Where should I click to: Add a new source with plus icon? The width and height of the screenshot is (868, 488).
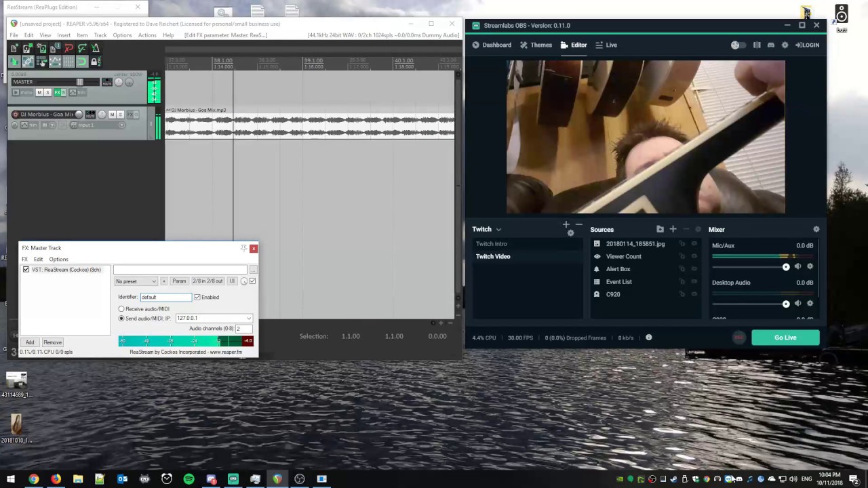click(x=673, y=229)
